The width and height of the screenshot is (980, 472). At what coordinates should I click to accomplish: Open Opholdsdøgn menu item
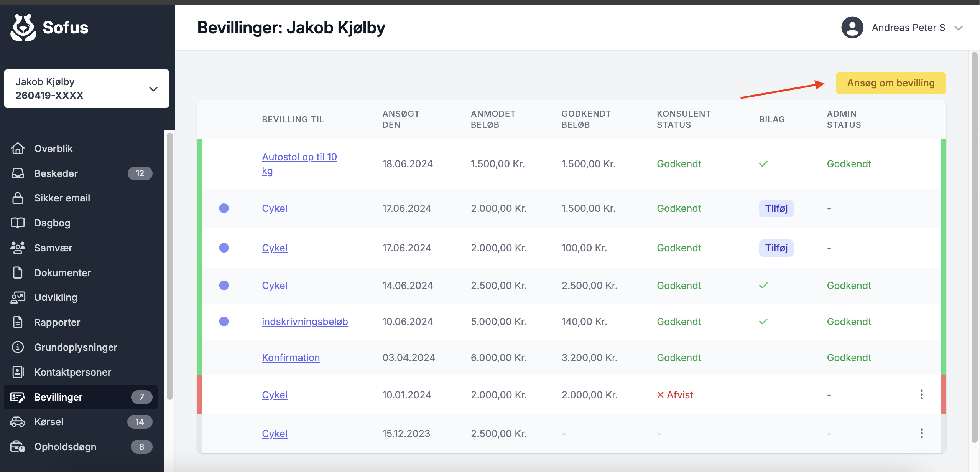[x=65, y=447]
